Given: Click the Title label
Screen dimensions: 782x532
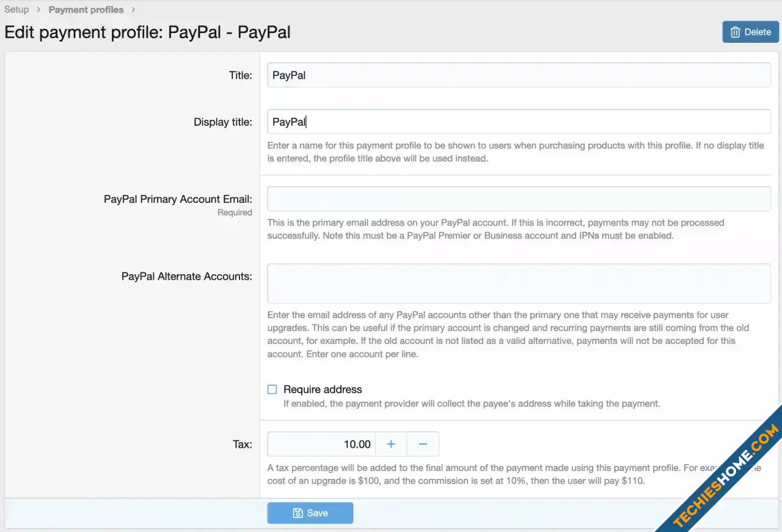Looking at the screenshot, I should [x=241, y=75].
